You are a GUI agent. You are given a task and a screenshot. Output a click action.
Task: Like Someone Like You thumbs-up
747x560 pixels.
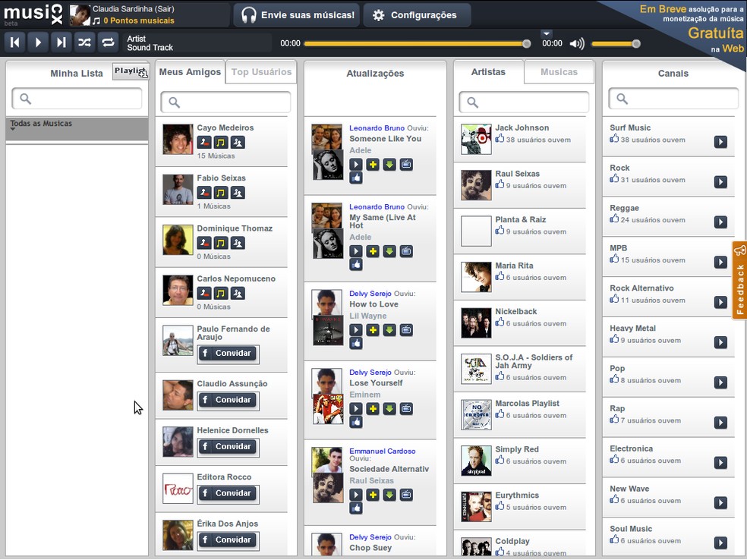(356, 178)
